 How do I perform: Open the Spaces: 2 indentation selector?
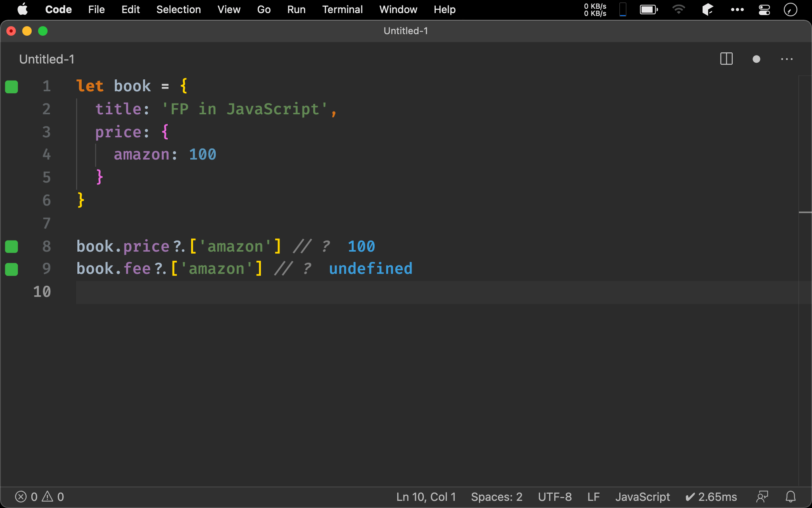tap(496, 496)
